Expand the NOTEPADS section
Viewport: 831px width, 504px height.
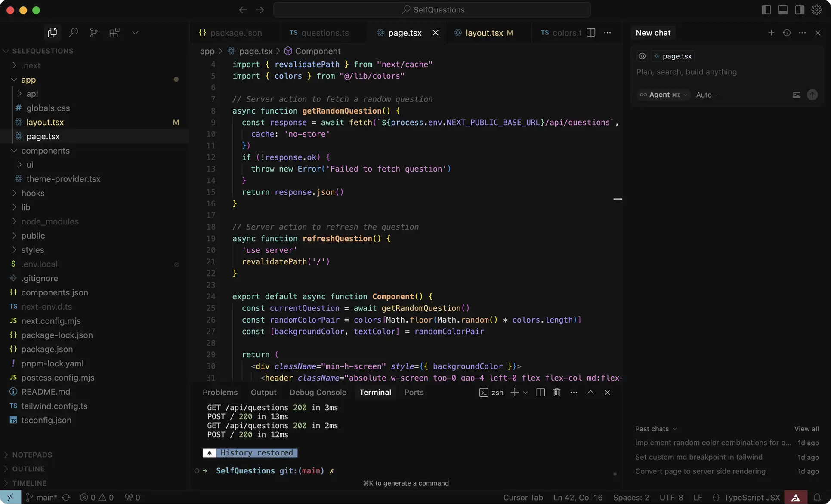(x=95, y=455)
